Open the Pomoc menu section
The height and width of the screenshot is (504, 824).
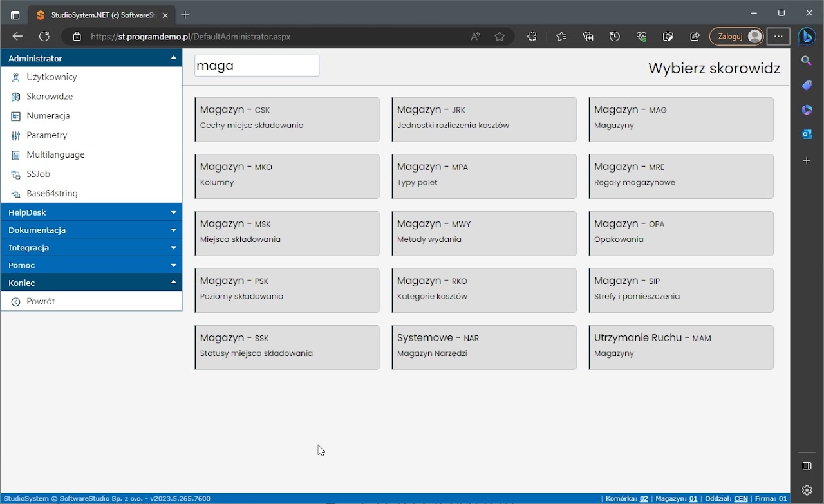[173, 265]
